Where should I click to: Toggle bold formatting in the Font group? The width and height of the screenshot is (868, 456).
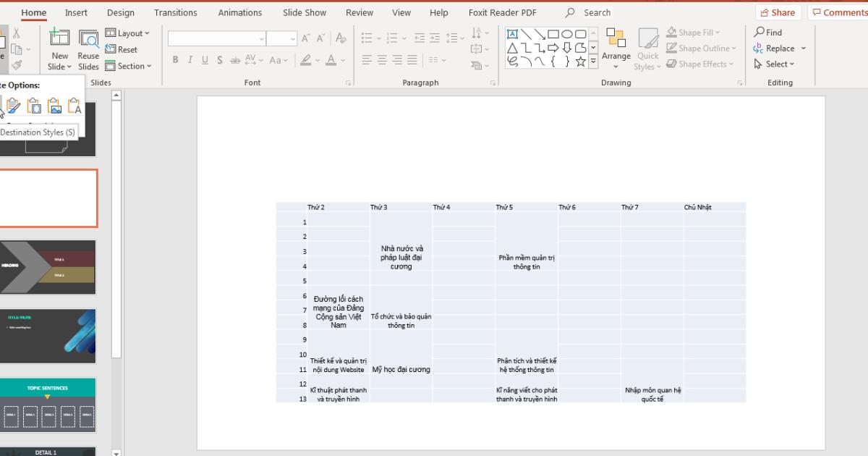pyautogui.click(x=175, y=61)
